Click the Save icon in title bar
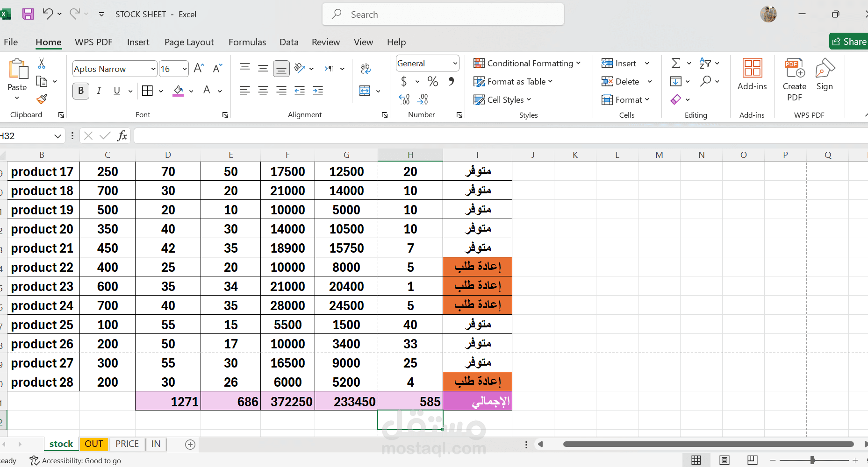The image size is (868, 467). (28, 14)
